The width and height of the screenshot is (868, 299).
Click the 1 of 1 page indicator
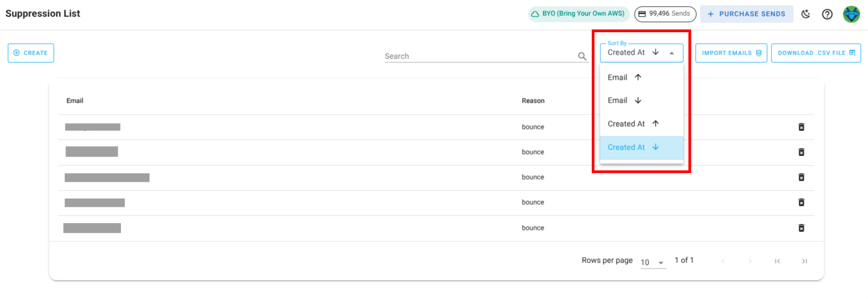click(x=684, y=260)
